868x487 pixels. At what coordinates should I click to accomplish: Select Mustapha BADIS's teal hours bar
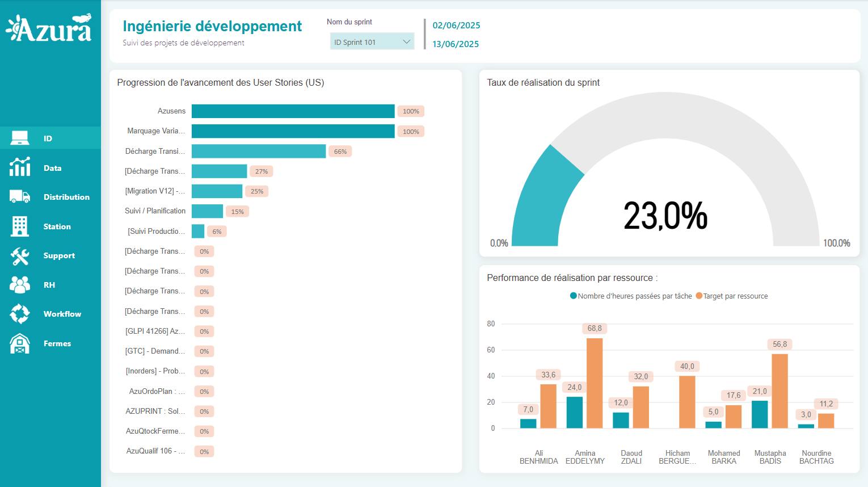point(760,414)
